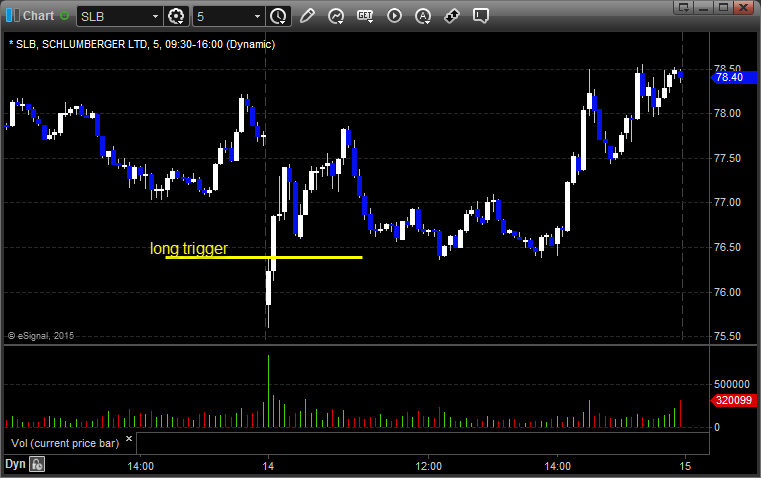Toggle the Dyn time lock icon
This screenshot has height=478, width=761.
coord(37,464)
